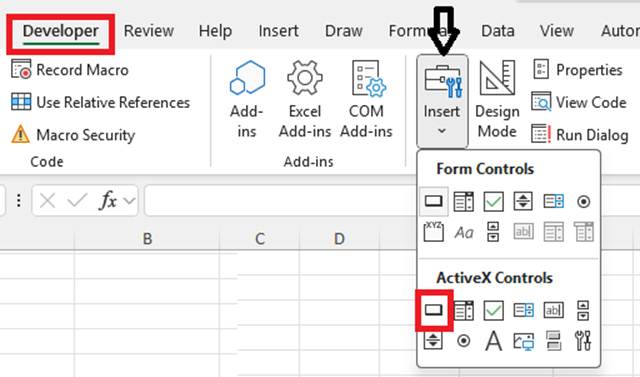640x377 pixels.
Task: Select column D header
Action: (x=339, y=239)
